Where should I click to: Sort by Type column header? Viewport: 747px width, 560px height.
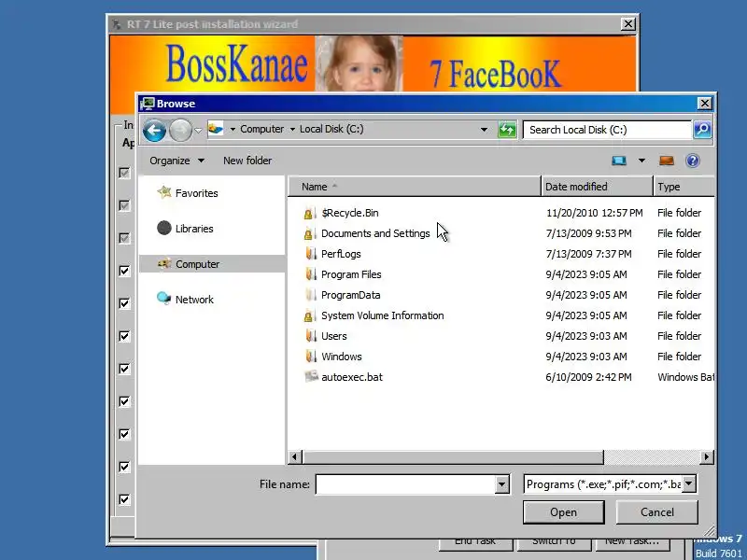pyautogui.click(x=684, y=187)
